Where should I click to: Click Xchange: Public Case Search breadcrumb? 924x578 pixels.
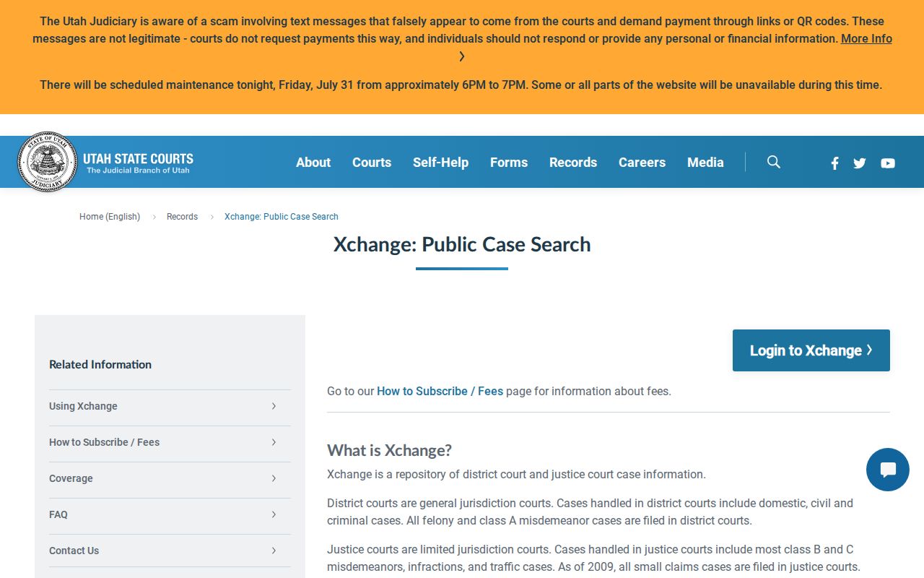click(282, 217)
